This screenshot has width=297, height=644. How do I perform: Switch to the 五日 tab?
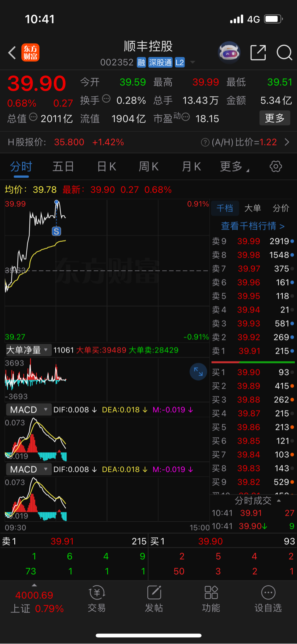(x=63, y=167)
